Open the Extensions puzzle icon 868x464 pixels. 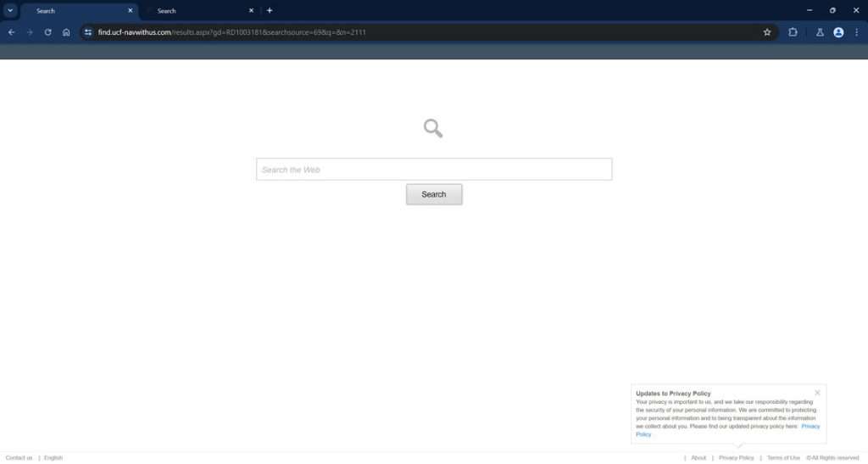793,32
